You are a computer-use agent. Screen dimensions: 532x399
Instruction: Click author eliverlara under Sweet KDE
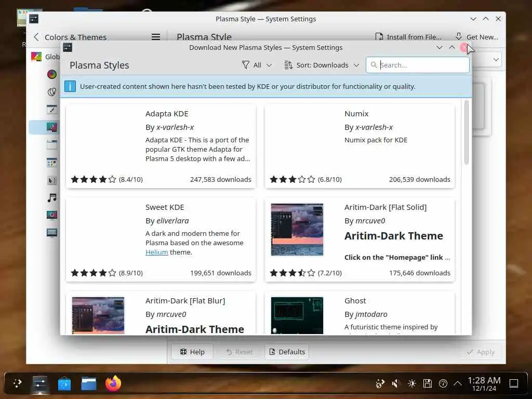click(172, 220)
